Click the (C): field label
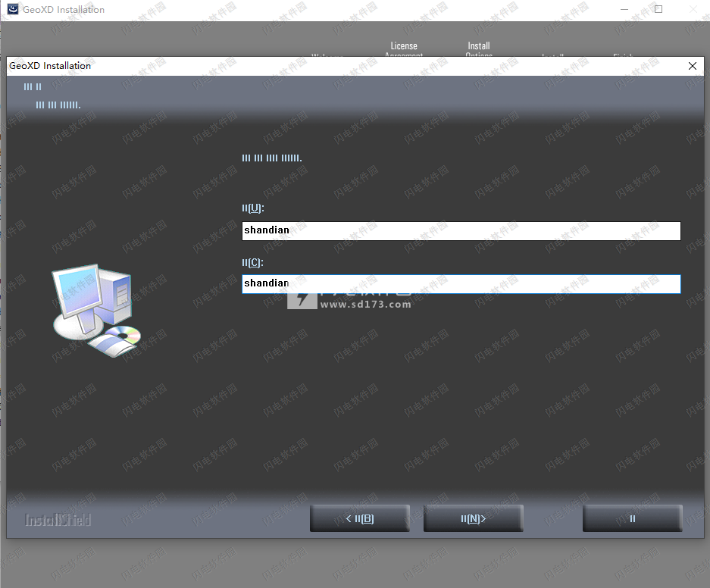This screenshot has height=588, width=710. coord(252,262)
